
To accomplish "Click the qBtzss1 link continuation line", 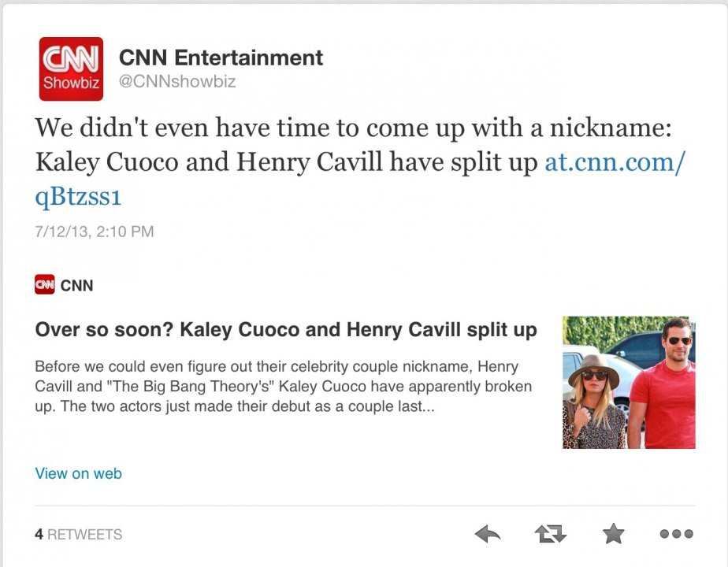I will 78,197.
